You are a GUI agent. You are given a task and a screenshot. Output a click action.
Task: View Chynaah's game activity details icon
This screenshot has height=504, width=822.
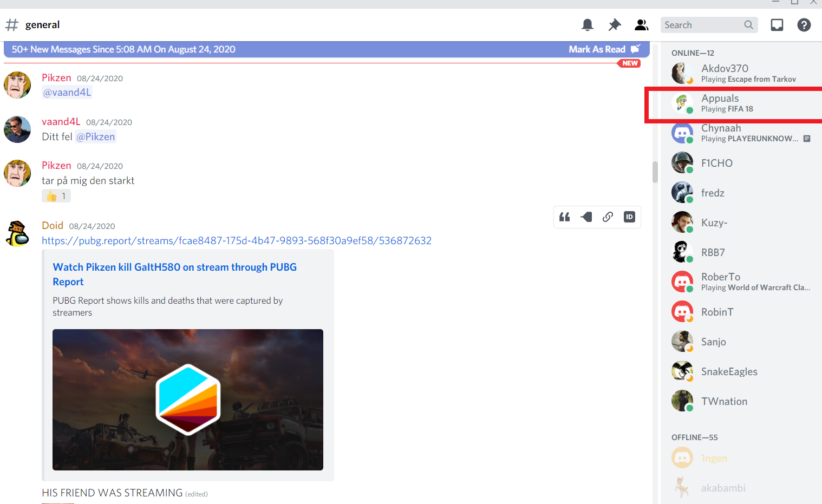click(x=807, y=139)
